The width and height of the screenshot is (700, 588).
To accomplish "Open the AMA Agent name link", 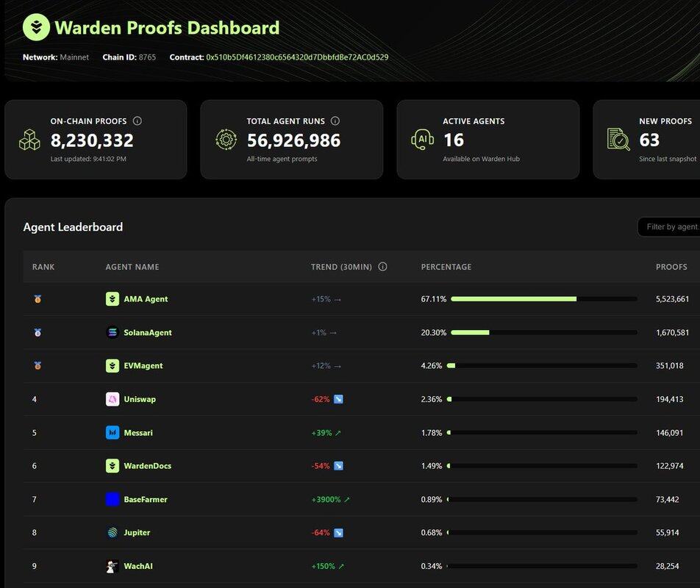I will coord(146,299).
